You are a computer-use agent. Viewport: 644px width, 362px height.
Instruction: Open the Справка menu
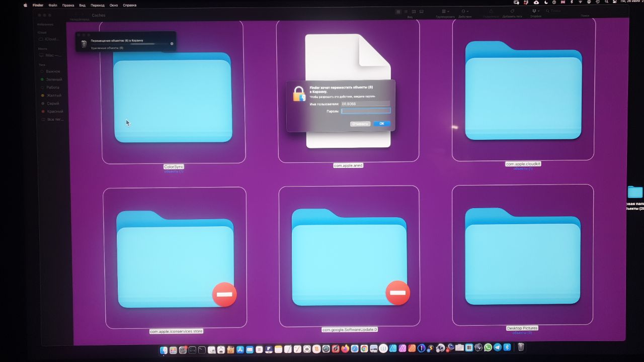click(129, 5)
